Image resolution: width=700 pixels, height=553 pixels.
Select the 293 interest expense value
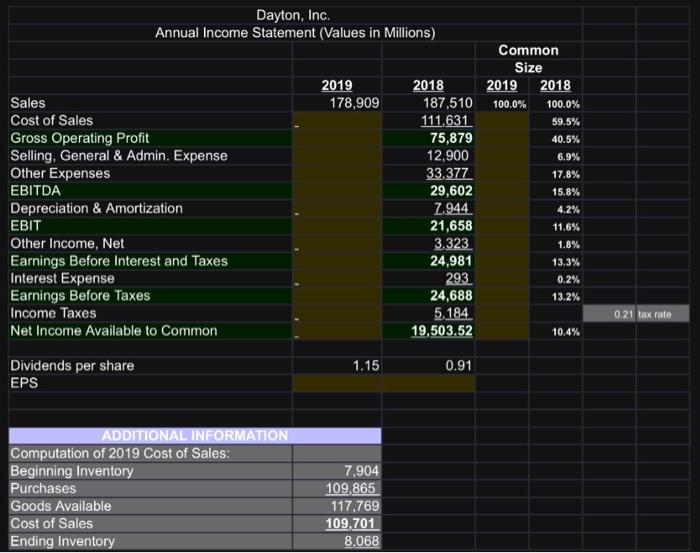tap(457, 279)
